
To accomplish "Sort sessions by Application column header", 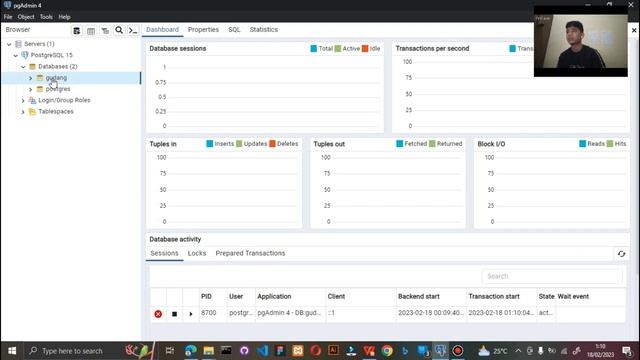I will [x=290, y=296].
